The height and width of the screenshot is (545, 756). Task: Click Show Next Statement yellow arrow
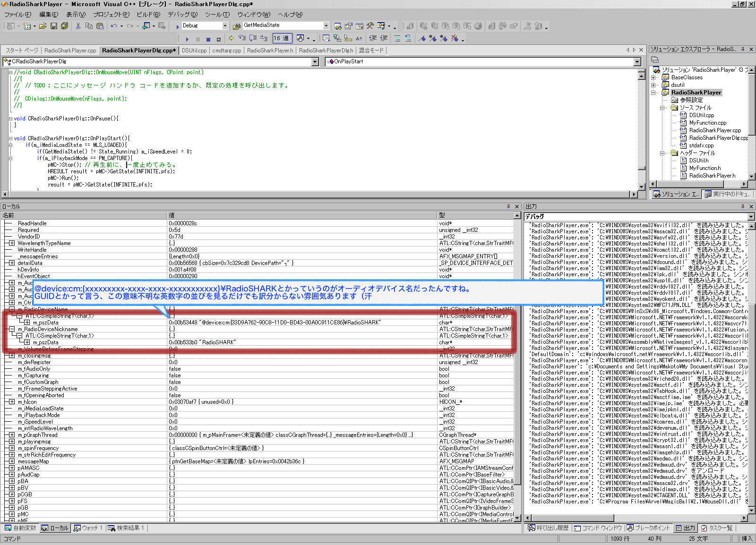[x=231, y=38]
